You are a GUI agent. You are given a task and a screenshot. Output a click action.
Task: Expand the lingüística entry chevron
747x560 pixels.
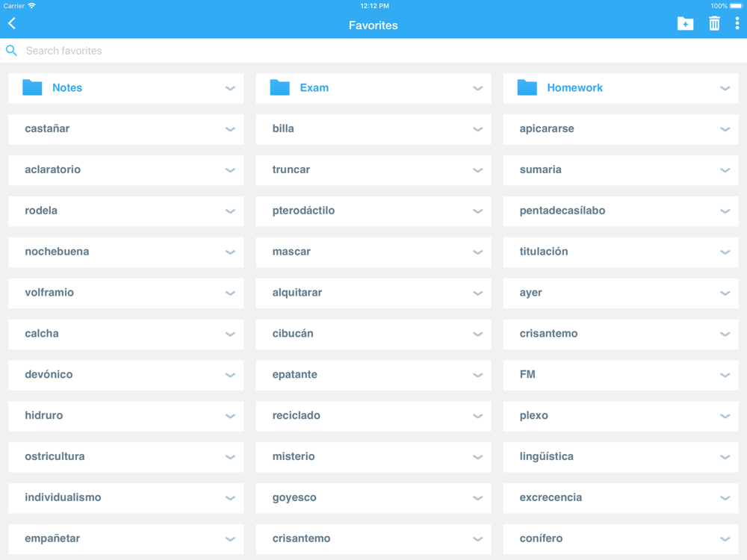pos(725,457)
